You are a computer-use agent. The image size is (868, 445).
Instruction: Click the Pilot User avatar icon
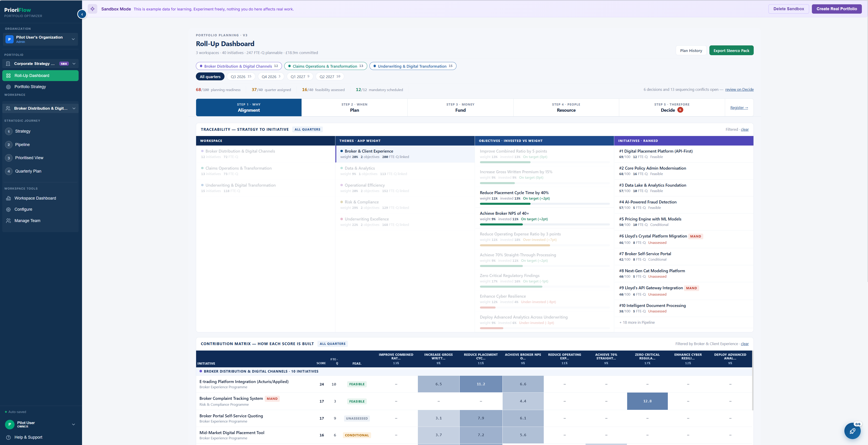coord(10,425)
